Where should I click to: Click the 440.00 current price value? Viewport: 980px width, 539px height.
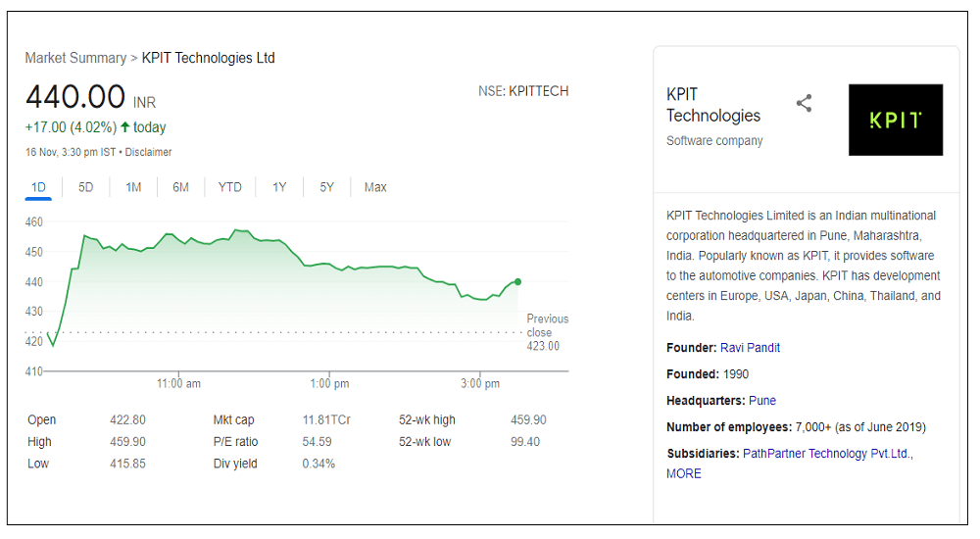(75, 97)
